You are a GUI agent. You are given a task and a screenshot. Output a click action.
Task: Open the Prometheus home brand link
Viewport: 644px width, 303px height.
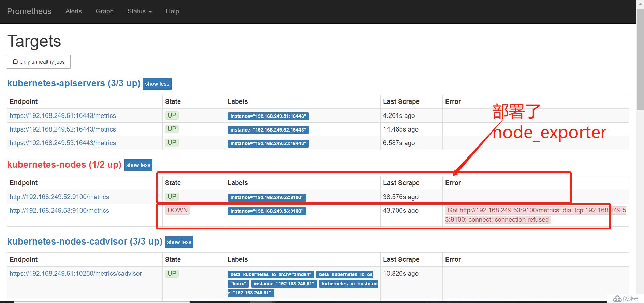coord(29,11)
